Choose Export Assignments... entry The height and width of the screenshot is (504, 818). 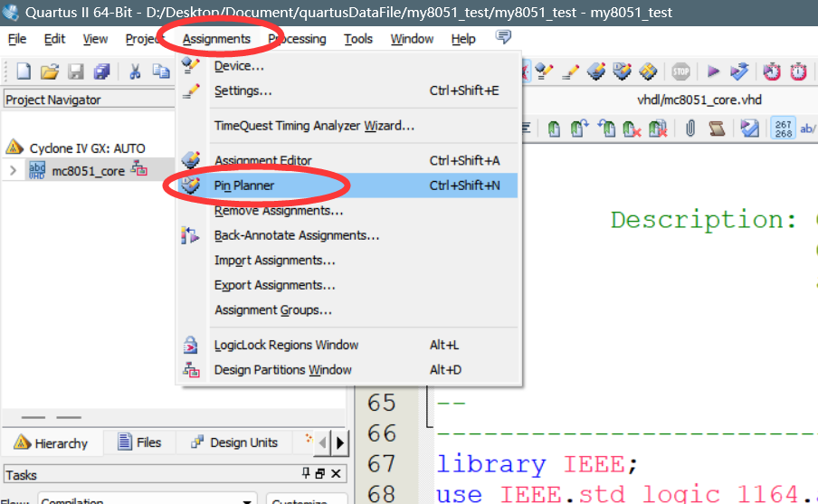click(x=347, y=285)
